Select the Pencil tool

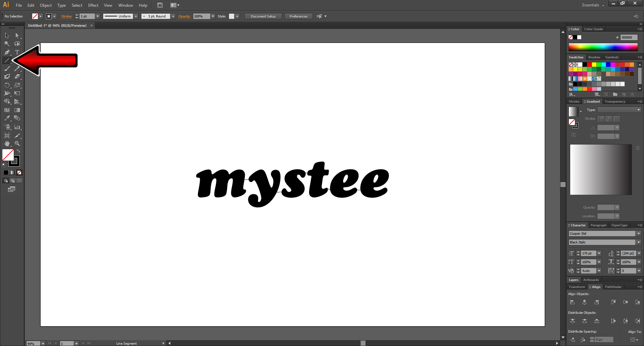click(x=17, y=68)
